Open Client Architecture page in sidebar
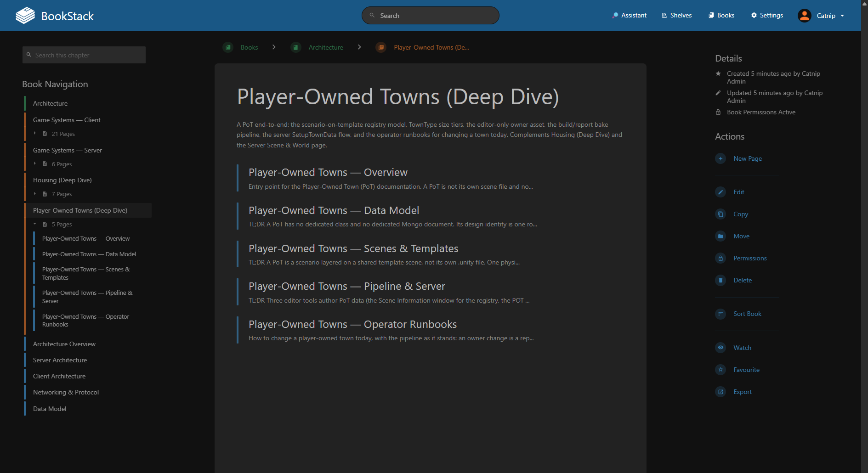 [x=59, y=376]
